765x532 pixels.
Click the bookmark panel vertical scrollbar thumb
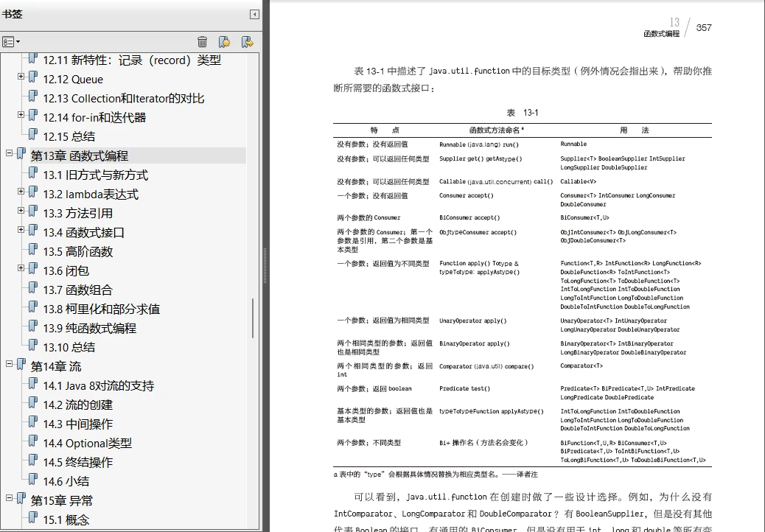pos(253,318)
